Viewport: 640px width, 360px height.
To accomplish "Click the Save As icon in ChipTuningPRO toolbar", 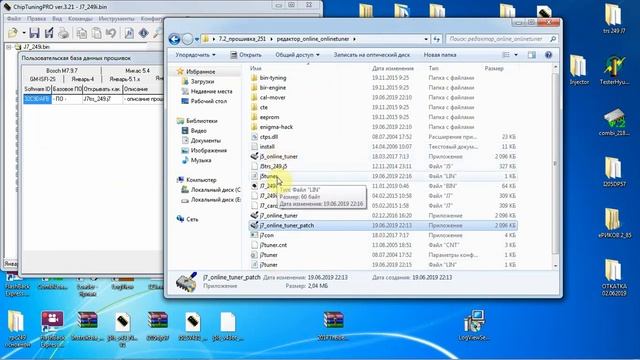I will click(49, 33).
